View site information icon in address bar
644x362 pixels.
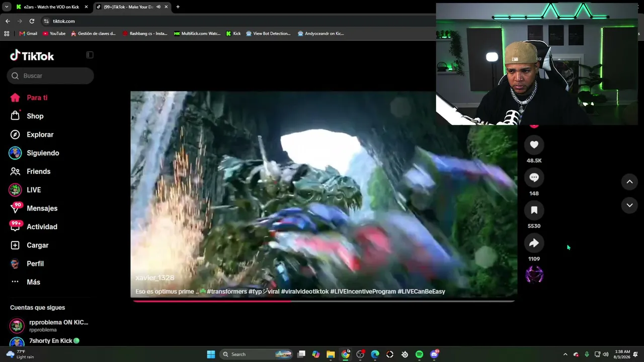click(46, 21)
